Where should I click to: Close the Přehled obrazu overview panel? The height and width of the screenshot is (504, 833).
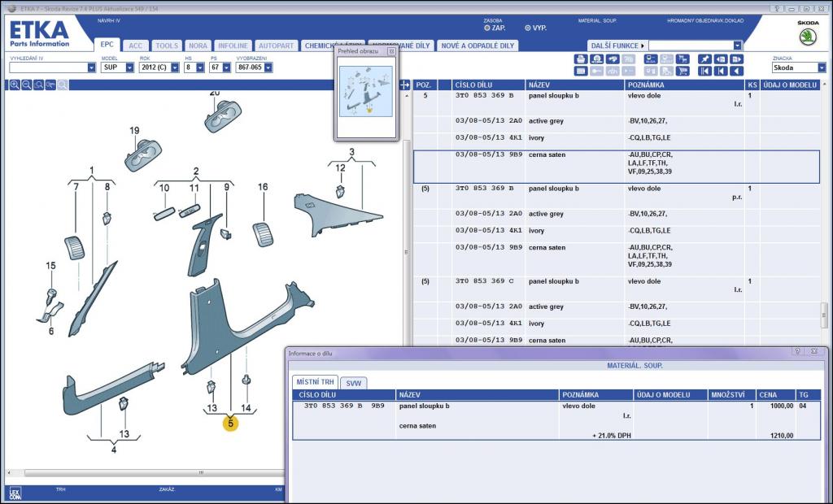391,51
